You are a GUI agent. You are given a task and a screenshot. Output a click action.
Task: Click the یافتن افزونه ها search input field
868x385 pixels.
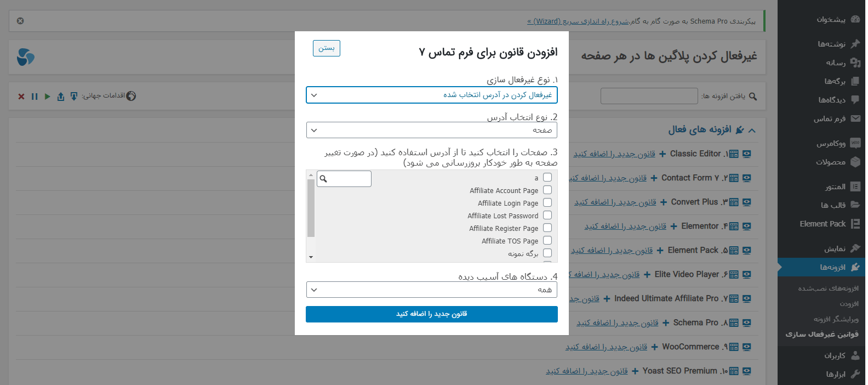[649, 96]
